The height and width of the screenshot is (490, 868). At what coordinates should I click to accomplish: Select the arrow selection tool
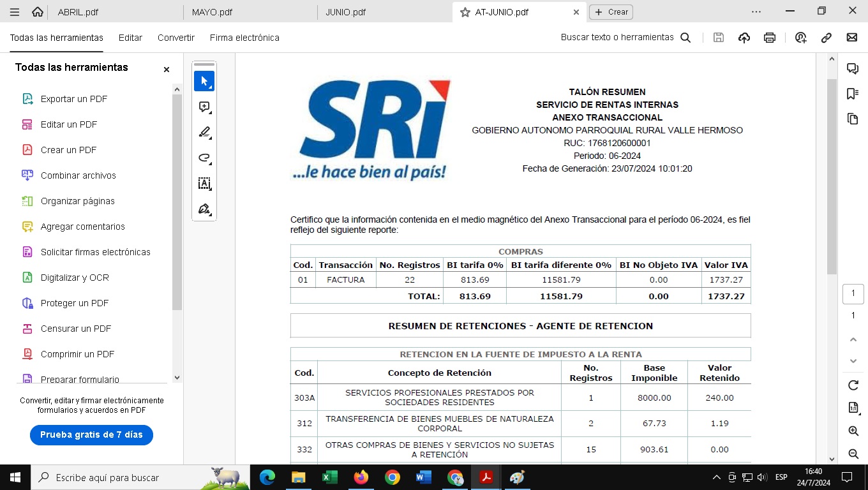[x=204, y=81]
